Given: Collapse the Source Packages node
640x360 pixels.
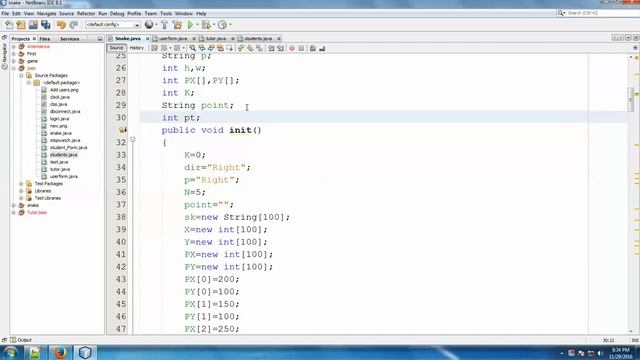Looking at the screenshot, I should point(21,76).
